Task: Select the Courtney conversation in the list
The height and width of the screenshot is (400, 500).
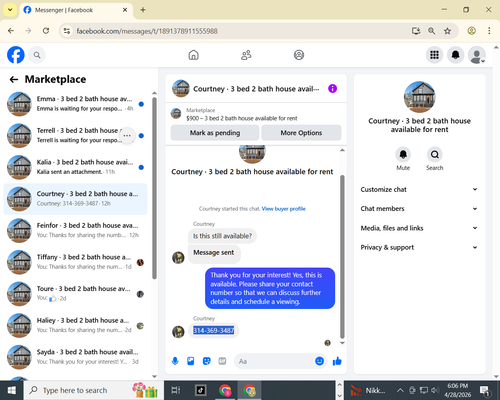Action: (75, 199)
